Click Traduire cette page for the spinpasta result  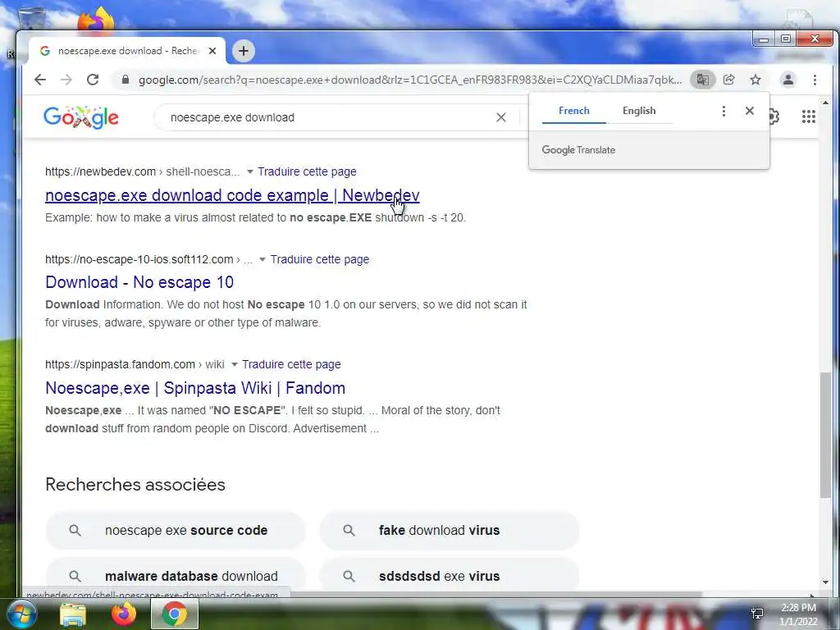click(291, 364)
